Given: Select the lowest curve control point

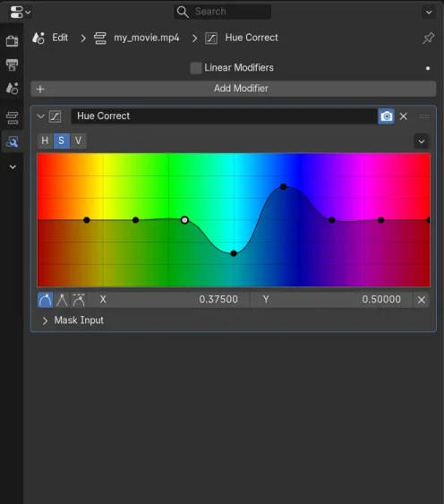Looking at the screenshot, I should [234, 253].
